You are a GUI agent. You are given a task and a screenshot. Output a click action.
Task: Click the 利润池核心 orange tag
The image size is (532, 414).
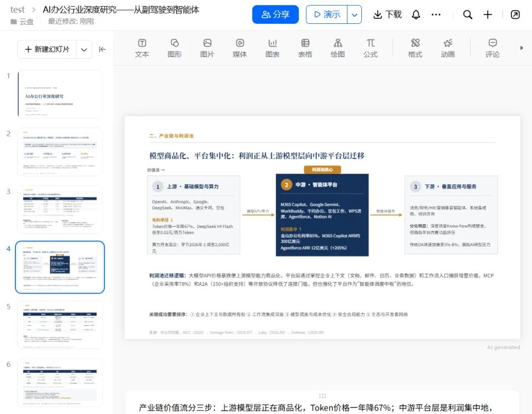pos(322,170)
